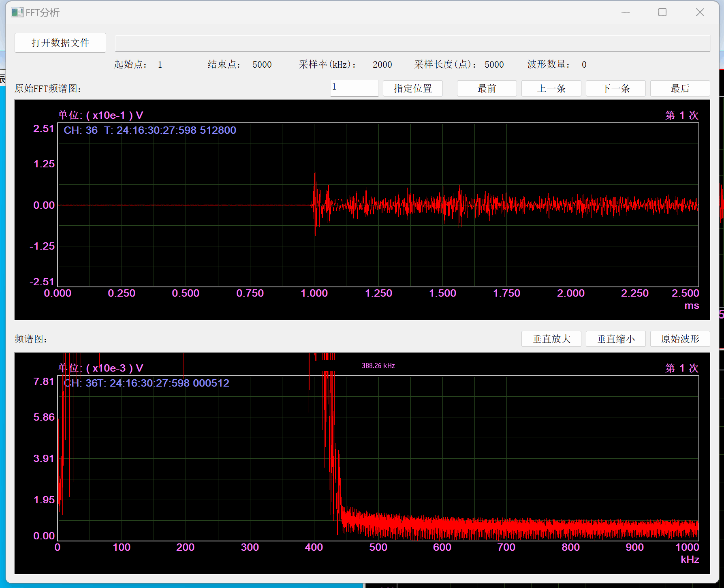Zoom out vertically with 垂直缩小

click(615, 339)
